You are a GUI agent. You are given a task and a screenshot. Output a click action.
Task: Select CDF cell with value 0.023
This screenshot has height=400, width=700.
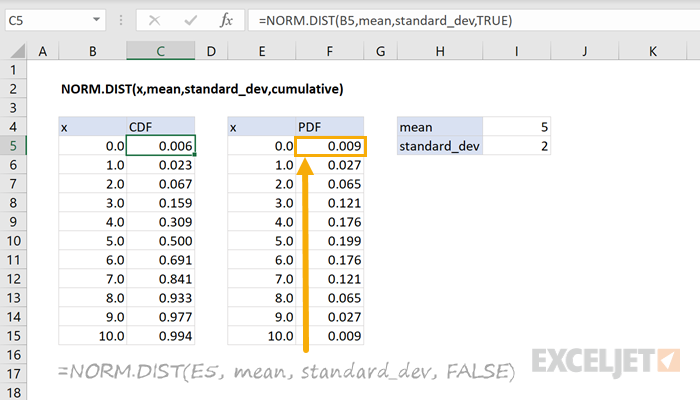click(161, 165)
